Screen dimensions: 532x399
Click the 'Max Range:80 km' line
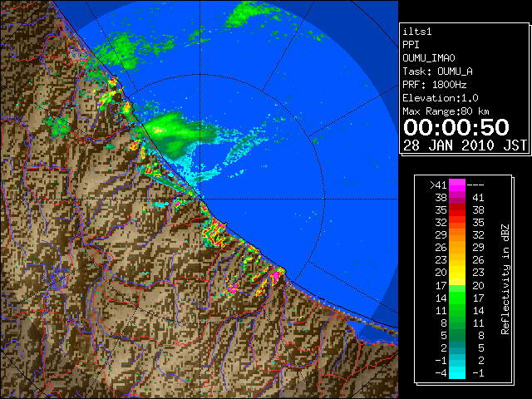[x=446, y=111]
